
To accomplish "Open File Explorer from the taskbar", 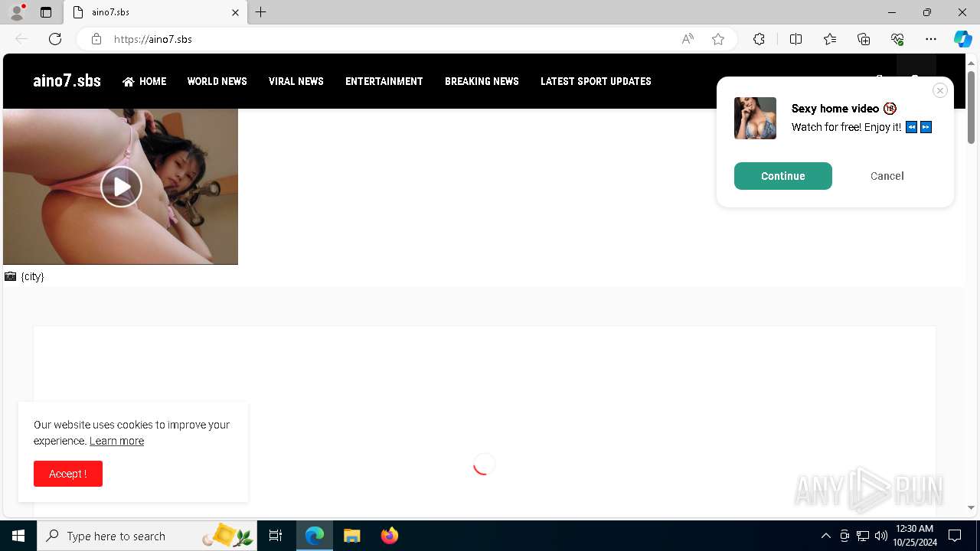I will click(x=352, y=536).
